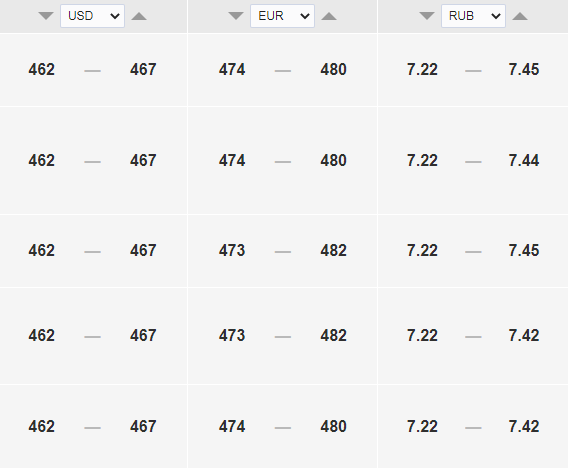Click the fourth row RUB sell rate 7.42
This screenshot has height=468, width=568.
tap(524, 335)
